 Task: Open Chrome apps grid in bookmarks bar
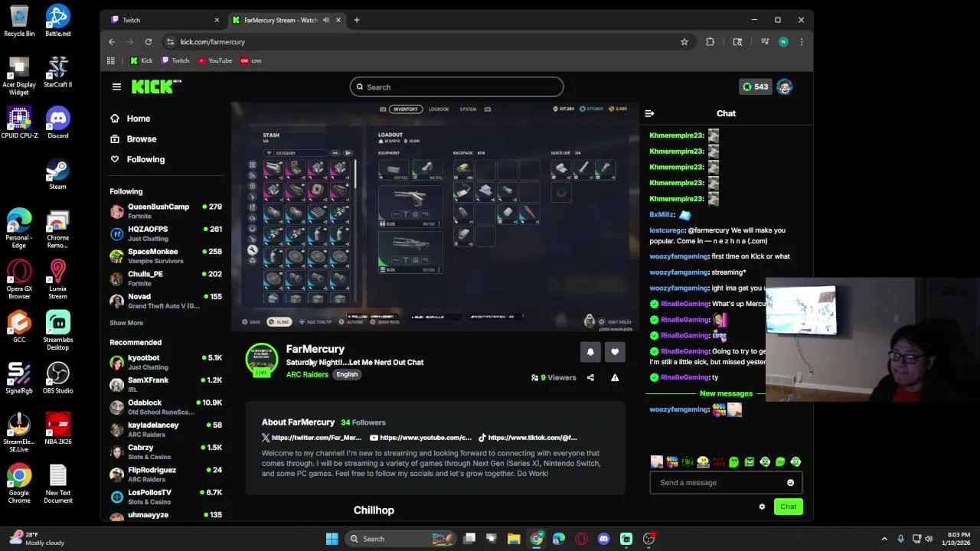pyautogui.click(x=111, y=60)
